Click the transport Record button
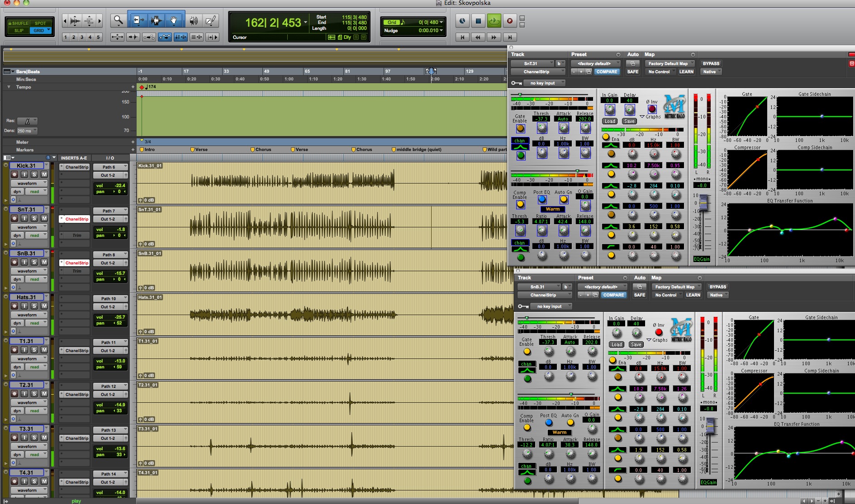This screenshot has height=504, width=855. (509, 21)
